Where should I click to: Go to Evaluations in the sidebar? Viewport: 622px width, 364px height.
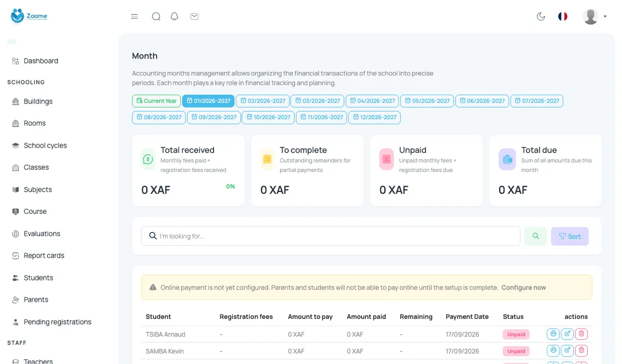coord(36,234)
